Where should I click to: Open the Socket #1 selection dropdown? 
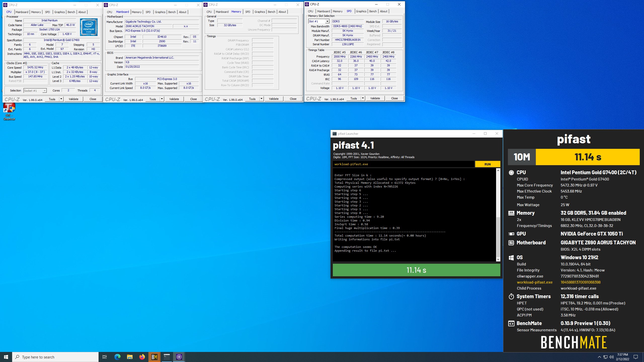tap(35, 91)
